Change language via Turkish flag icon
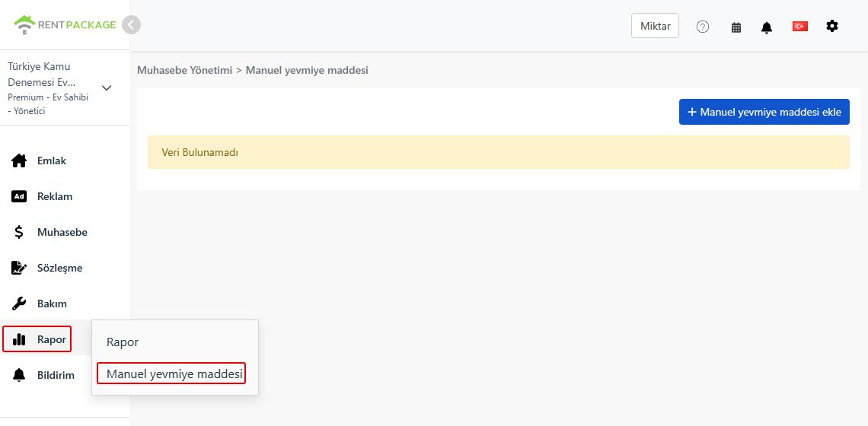 800,26
